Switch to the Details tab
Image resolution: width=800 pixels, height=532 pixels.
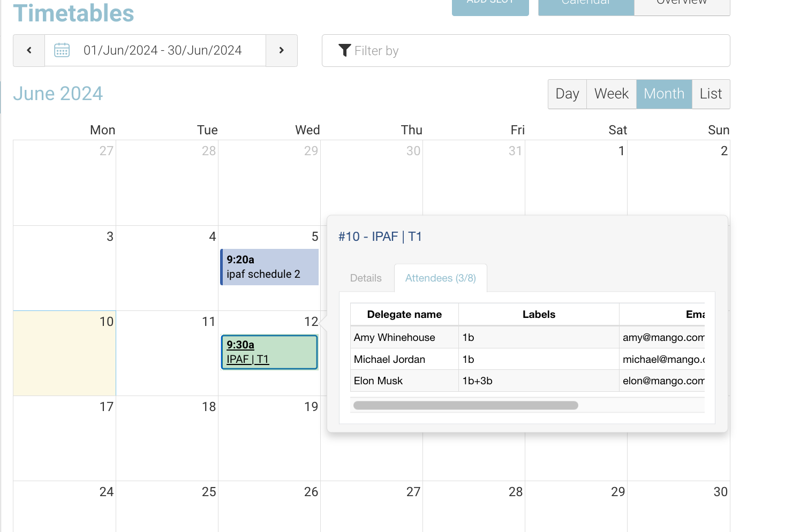tap(366, 278)
